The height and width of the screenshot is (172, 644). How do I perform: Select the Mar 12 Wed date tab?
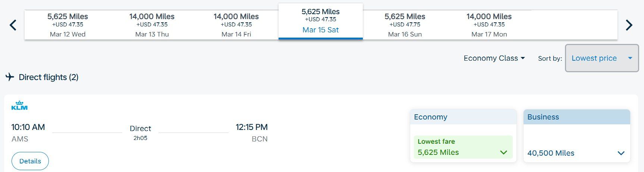point(67,25)
